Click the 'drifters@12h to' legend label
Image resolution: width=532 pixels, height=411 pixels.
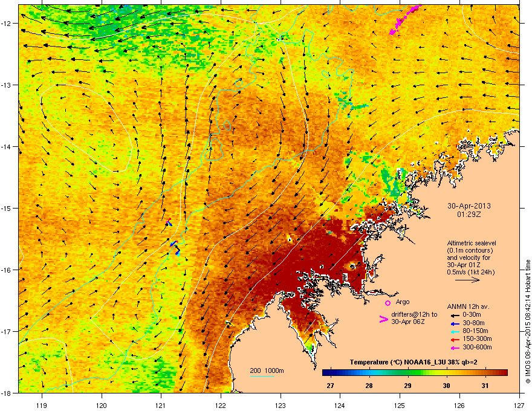[x=414, y=314]
